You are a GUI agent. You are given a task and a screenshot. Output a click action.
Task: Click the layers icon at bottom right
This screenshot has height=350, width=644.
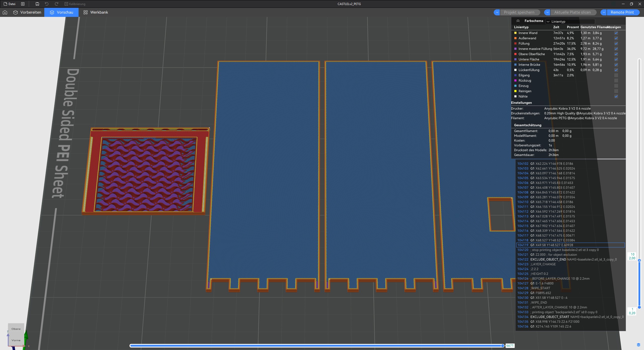click(638, 345)
